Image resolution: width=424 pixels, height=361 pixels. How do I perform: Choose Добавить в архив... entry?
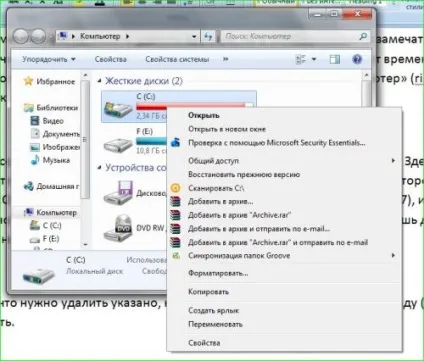point(221,201)
